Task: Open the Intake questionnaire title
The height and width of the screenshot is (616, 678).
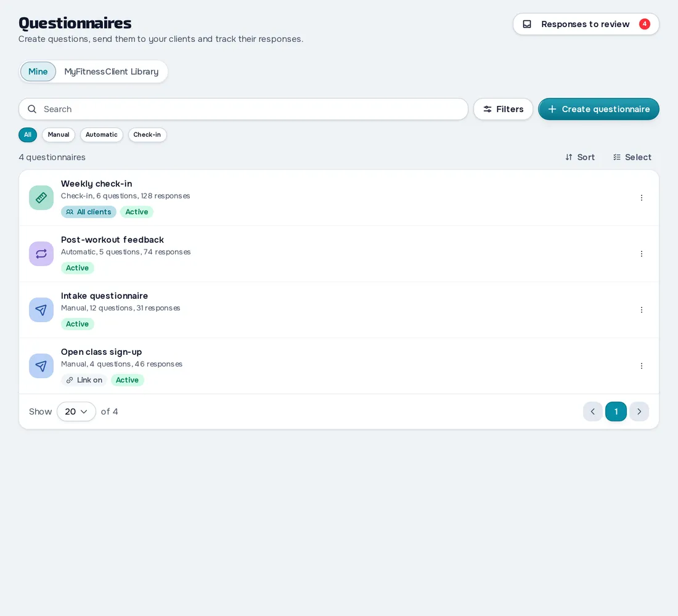Action: [104, 296]
